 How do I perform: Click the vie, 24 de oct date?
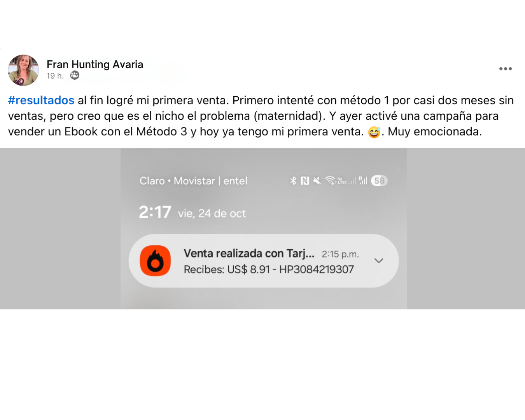click(x=212, y=213)
